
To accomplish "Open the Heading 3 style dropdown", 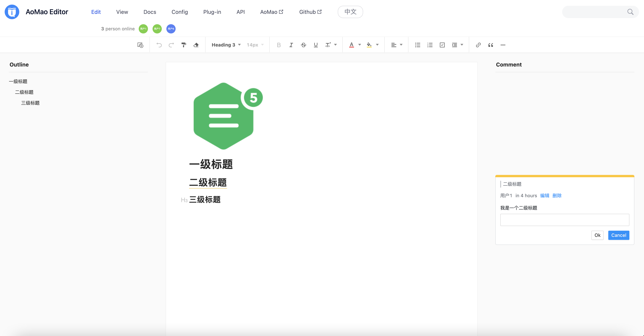I will [226, 45].
